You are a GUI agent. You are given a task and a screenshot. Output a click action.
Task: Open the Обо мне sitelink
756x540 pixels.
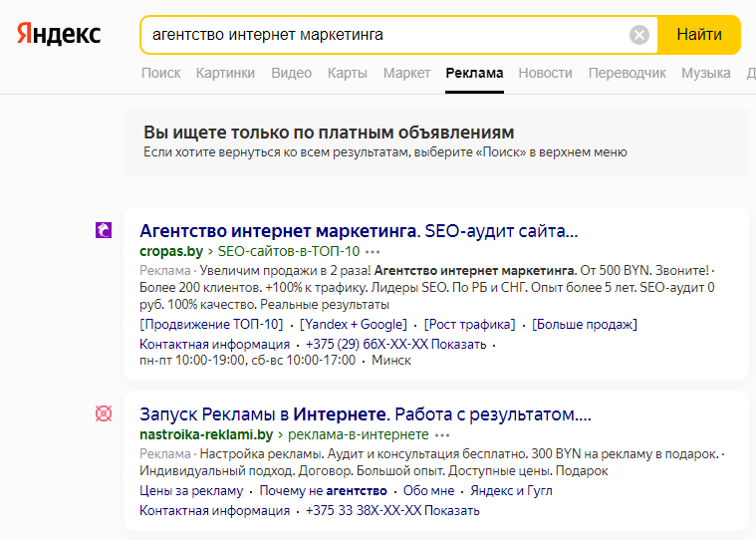pyautogui.click(x=428, y=491)
